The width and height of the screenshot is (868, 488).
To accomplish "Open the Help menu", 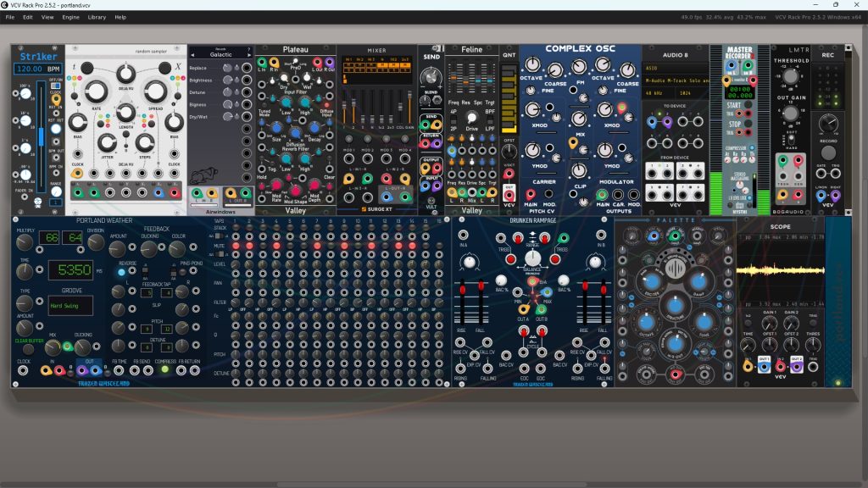I will [x=120, y=17].
